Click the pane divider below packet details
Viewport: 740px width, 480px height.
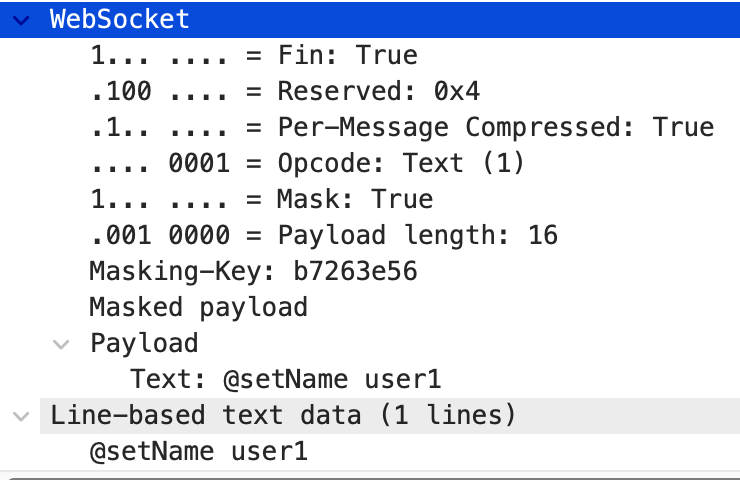pyautogui.click(x=370, y=477)
